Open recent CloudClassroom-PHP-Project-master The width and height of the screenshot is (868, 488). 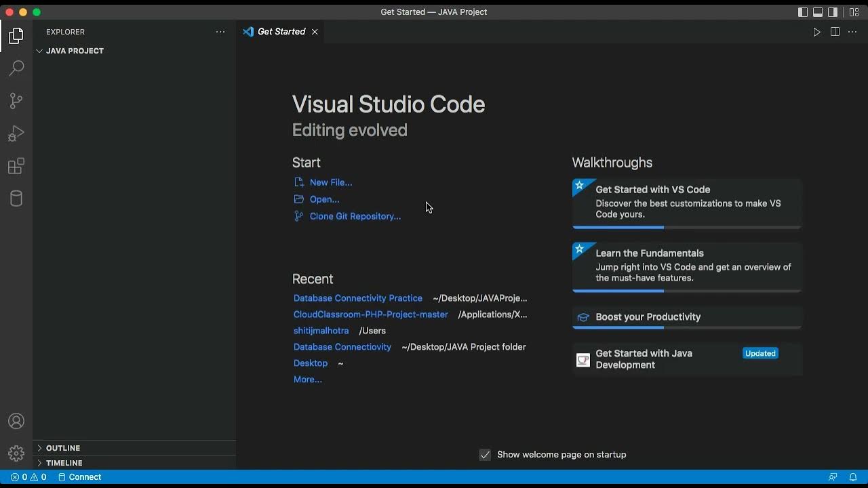pos(371,314)
